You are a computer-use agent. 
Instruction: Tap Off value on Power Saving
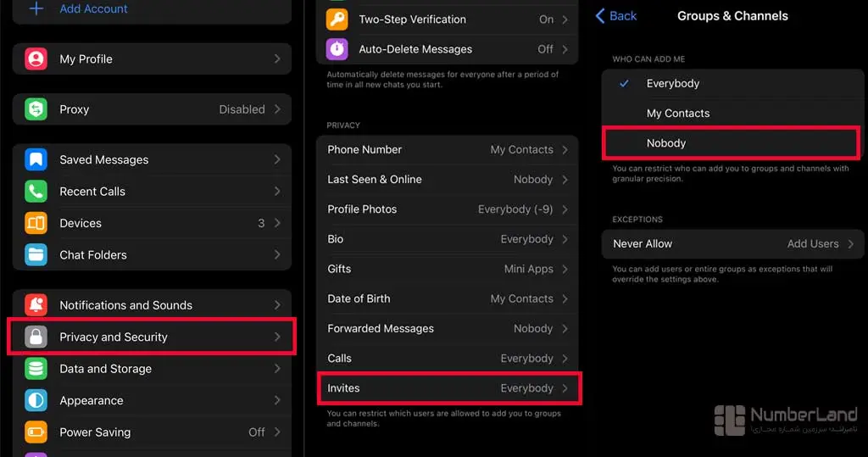pos(256,432)
